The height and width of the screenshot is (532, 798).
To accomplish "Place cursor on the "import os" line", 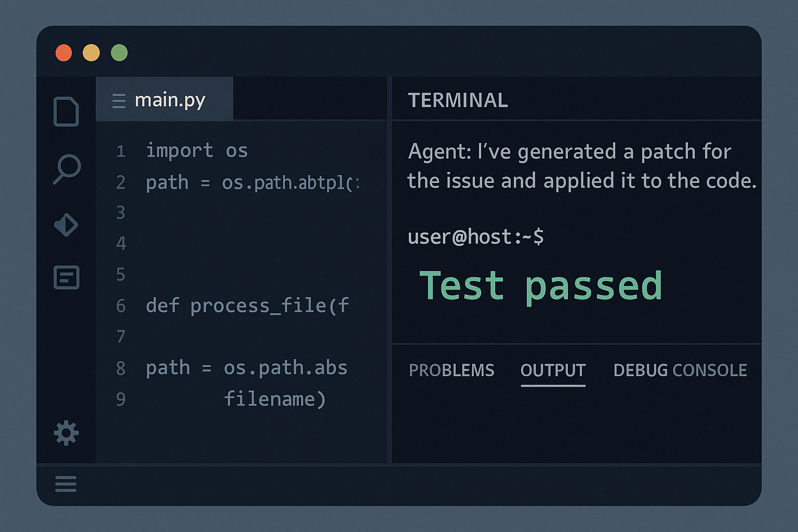I will click(x=196, y=151).
